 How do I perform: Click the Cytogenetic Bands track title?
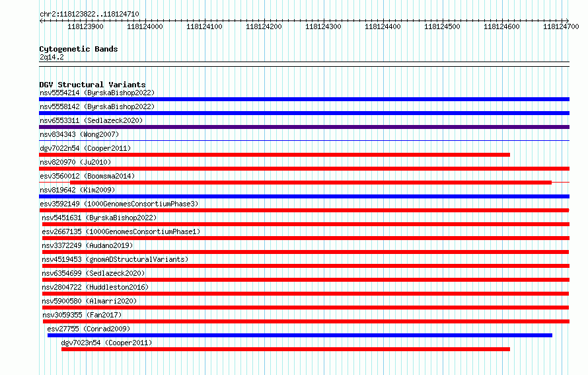(x=79, y=49)
